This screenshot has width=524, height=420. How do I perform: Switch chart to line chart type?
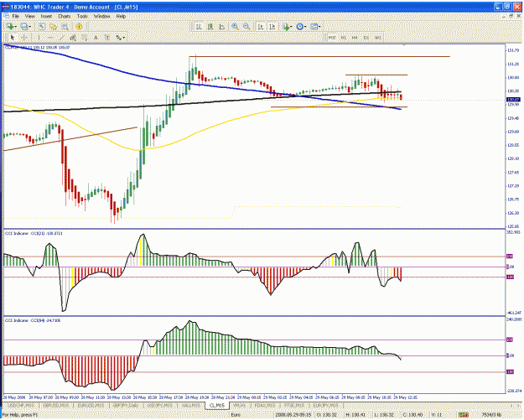[x=221, y=26]
